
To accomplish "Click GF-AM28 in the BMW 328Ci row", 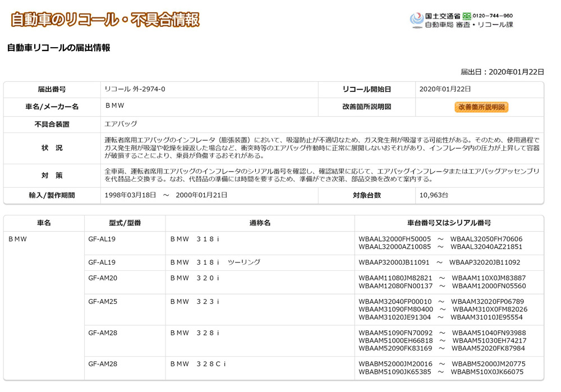I will coord(103,364).
